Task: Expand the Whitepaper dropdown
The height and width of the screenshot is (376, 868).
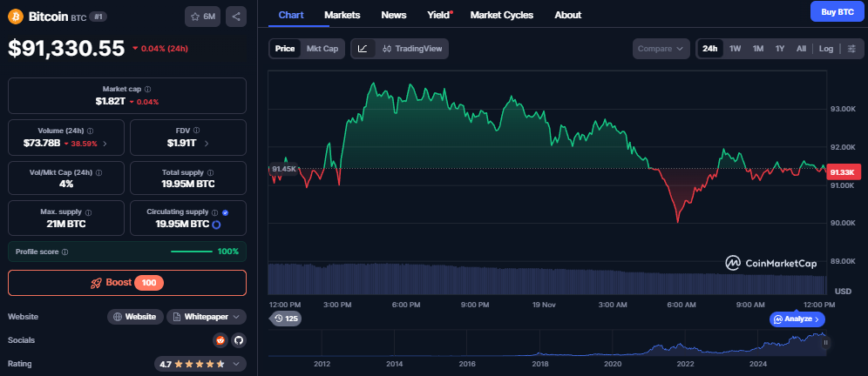Action: [207, 317]
